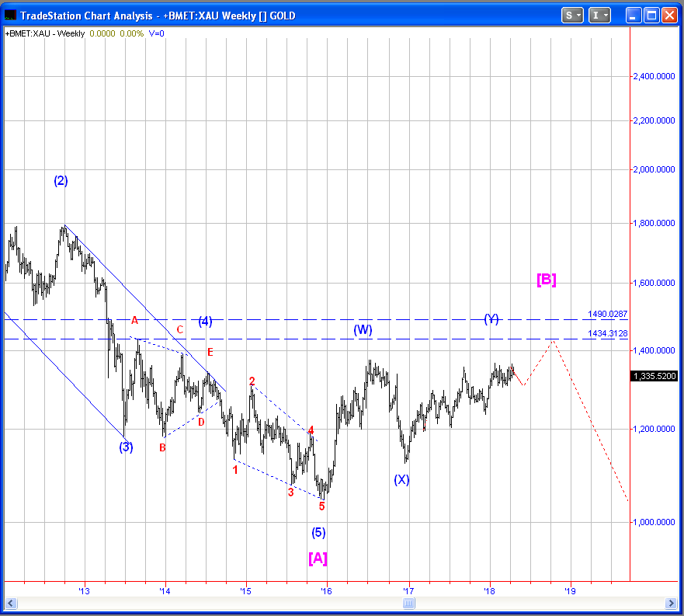Select the magenta [A] wave label
Image resolution: width=684 pixels, height=616 pixels.
coord(318,559)
